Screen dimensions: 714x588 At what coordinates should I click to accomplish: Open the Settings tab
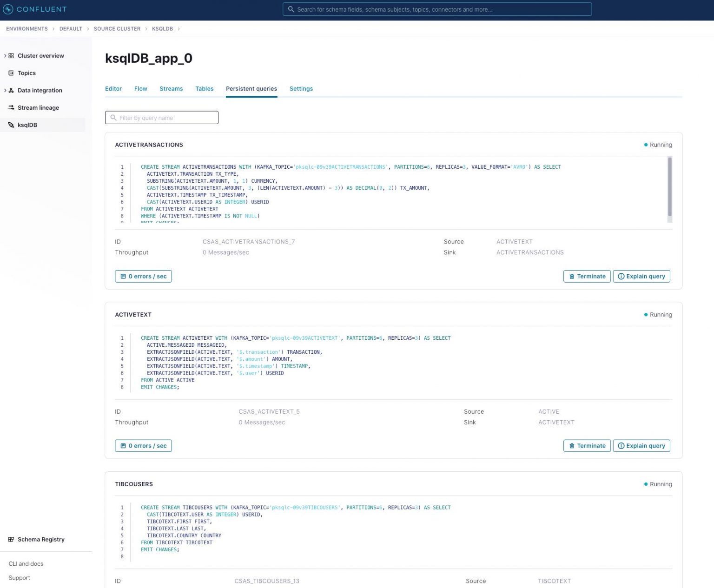coord(301,89)
